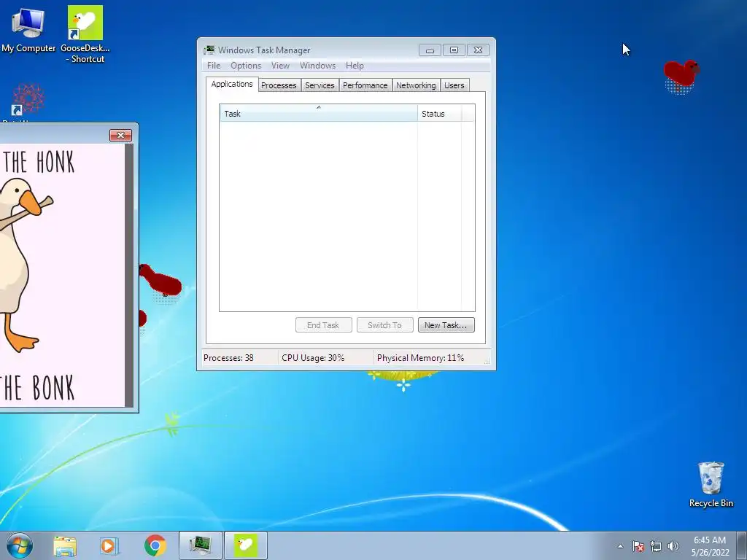Sort by the Task column header
This screenshot has height=560, width=747.
tap(319, 113)
